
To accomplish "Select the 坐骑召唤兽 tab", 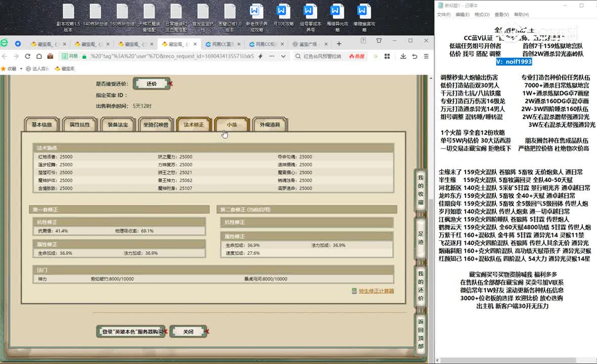I will point(156,125).
